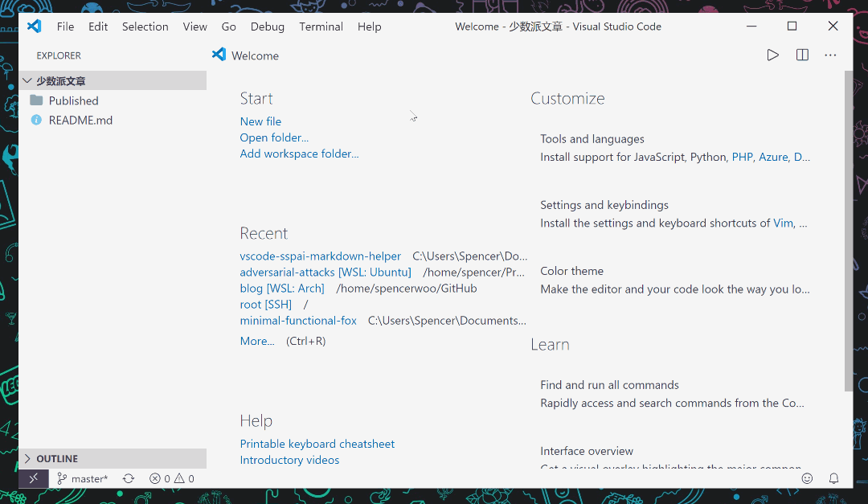The width and height of the screenshot is (868, 504).
Task: Synchronize changes with the sync icon
Action: tap(129, 478)
